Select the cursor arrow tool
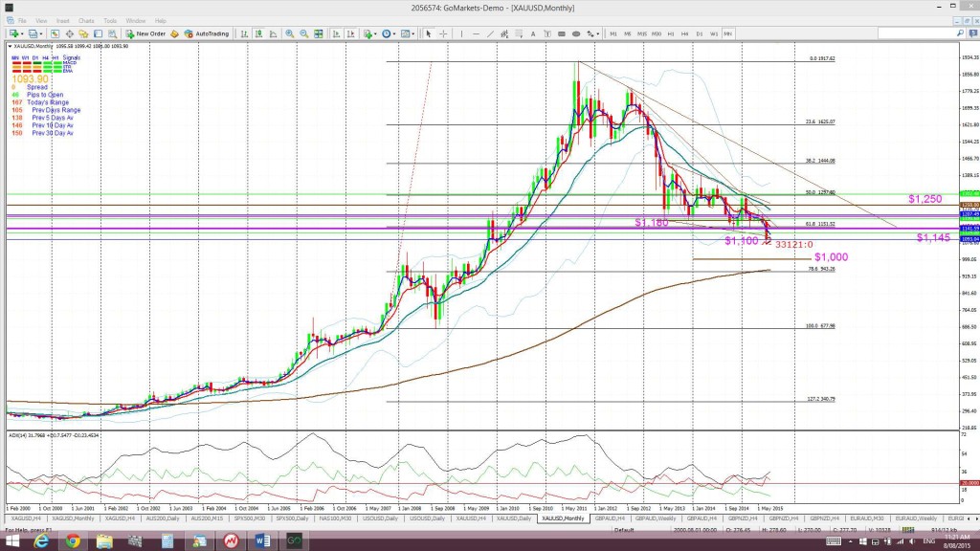Image resolution: width=980 pixels, height=551 pixels. click(x=429, y=33)
